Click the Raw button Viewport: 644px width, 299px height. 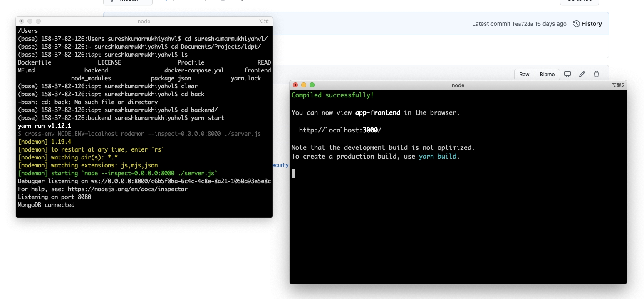point(524,75)
